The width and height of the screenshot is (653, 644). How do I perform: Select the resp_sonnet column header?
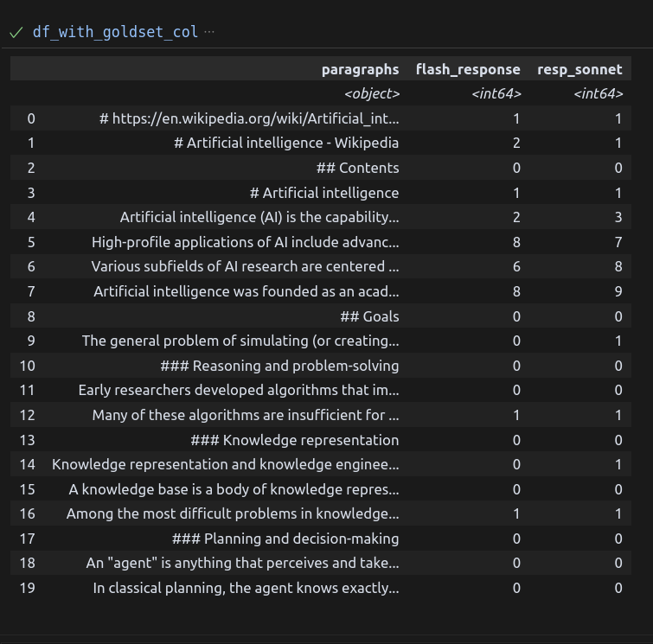(579, 69)
